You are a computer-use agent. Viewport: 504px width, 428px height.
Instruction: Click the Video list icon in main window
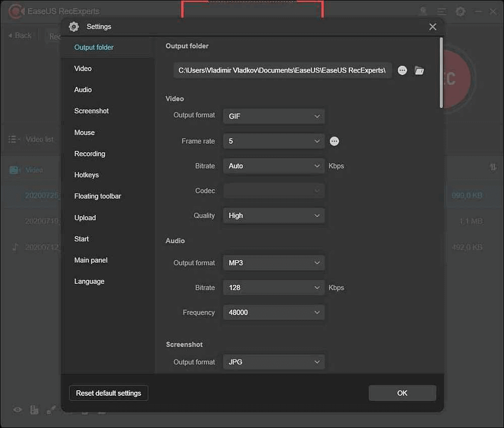[x=14, y=139]
